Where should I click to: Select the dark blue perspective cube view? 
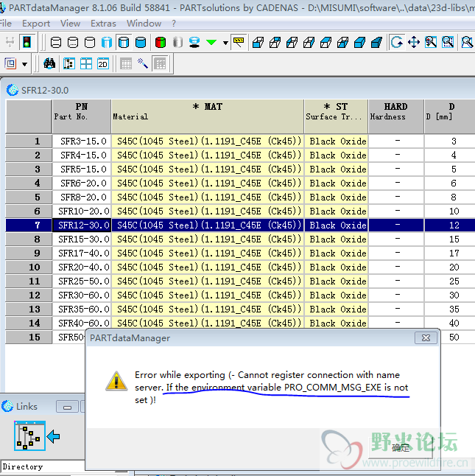click(x=377, y=42)
